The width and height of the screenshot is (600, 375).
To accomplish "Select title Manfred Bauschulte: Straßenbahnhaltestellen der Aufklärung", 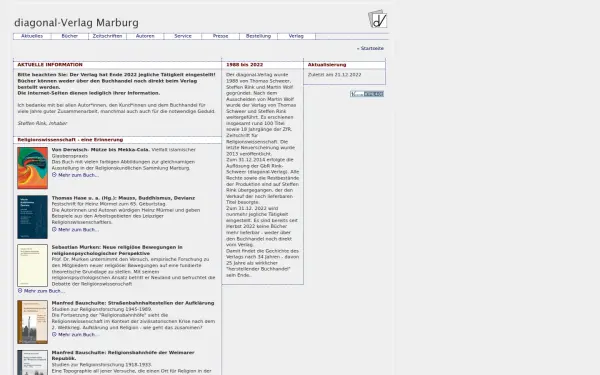I will click(x=133, y=303).
